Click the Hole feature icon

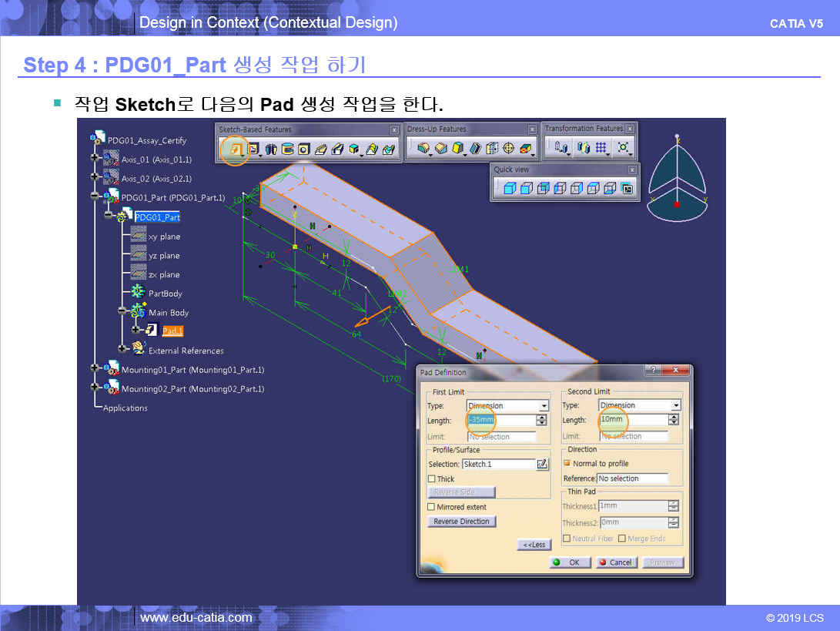(x=304, y=149)
